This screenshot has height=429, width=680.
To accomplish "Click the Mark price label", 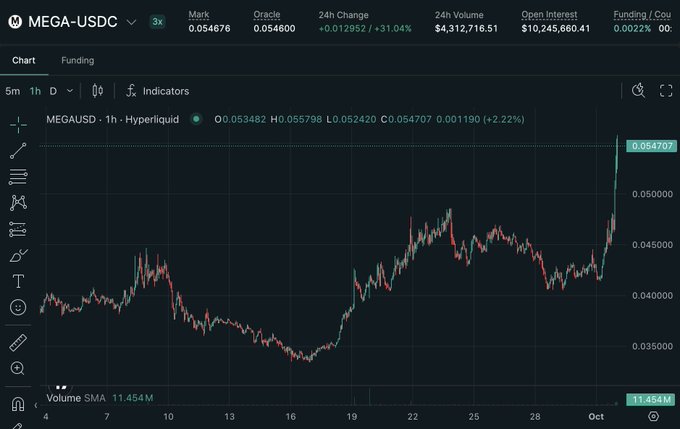I will click(199, 15).
